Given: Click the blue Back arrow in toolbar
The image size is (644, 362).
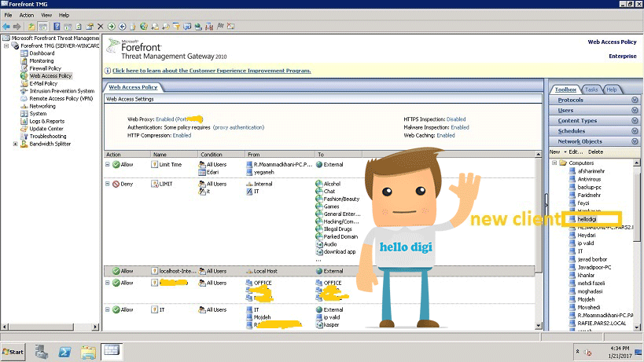Looking at the screenshot, I should [x=6, y=27].
